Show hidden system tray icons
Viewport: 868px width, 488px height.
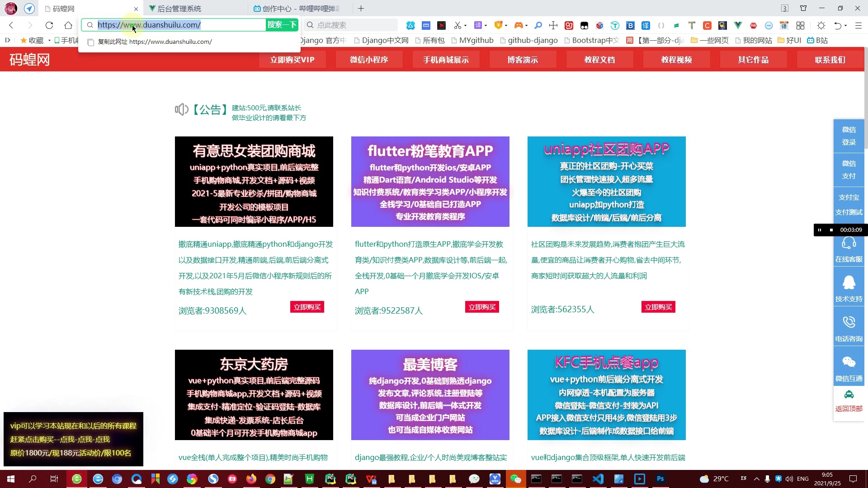click(757, 479)
